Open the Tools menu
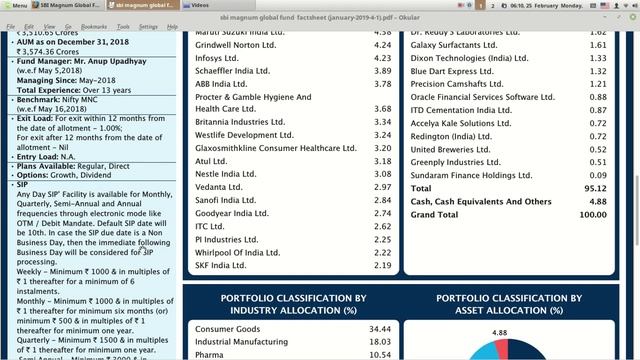Screen dimensions: 640x360 pyautogui.click(x=123, y=27)
